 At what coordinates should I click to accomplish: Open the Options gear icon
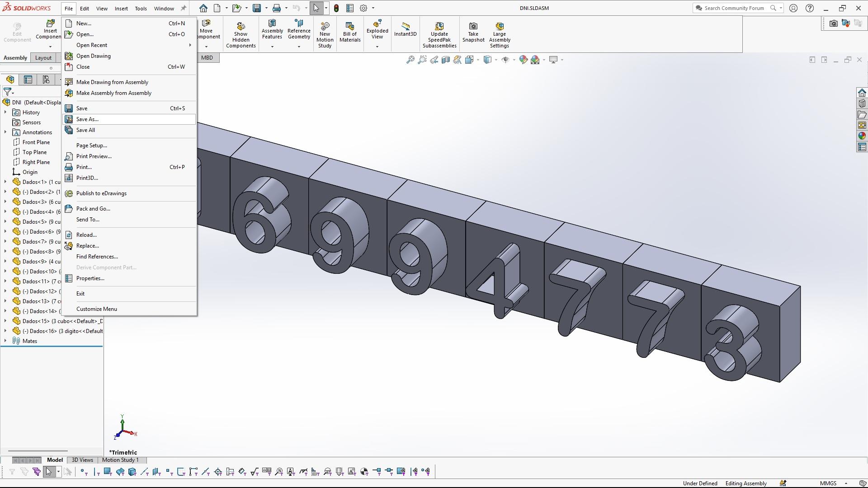(x=363, y=8)
